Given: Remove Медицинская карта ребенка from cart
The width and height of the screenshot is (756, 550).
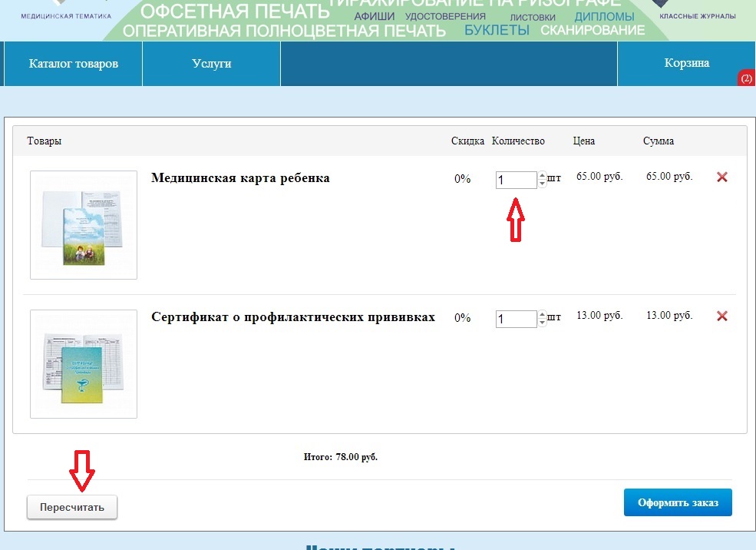Looking at the screenshot, I should [x=721, y=177].
